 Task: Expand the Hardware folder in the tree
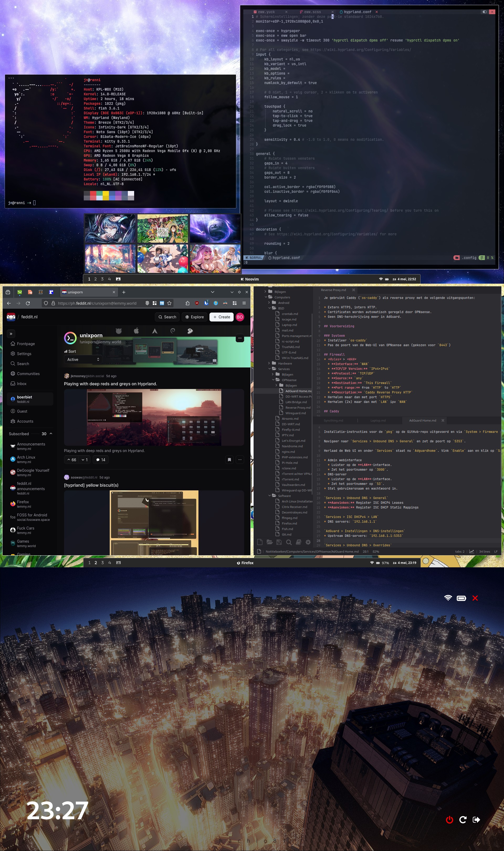pos(269,364)
